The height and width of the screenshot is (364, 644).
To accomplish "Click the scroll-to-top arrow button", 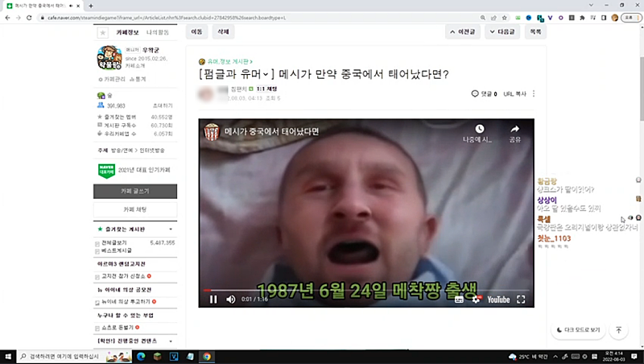I will 619,330.
